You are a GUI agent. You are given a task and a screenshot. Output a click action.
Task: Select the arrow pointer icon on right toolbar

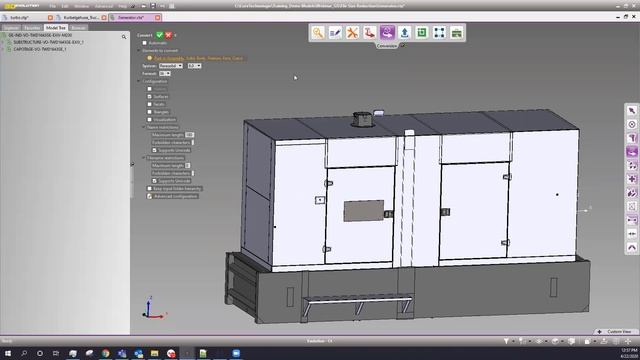632,111
